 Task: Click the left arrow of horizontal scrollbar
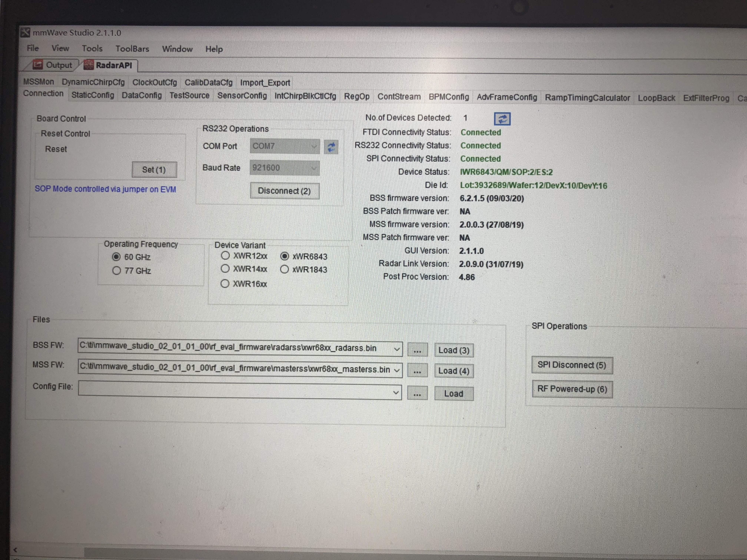[x=15, y=550]
